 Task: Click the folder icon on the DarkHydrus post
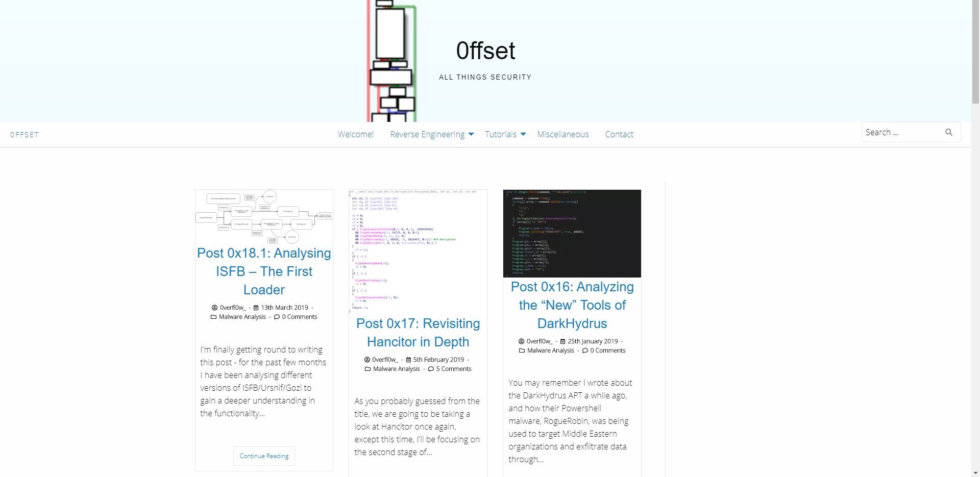pyautogui.click(x=522, y=350)
